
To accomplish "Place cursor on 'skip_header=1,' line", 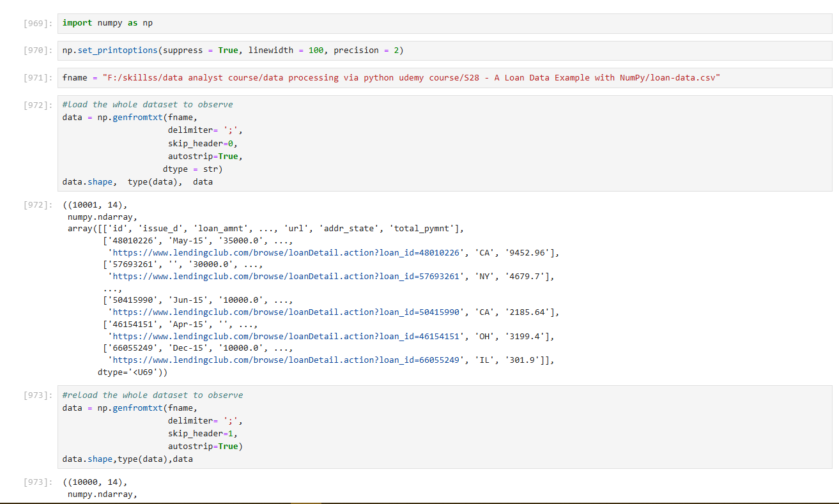I will point(203,434).
